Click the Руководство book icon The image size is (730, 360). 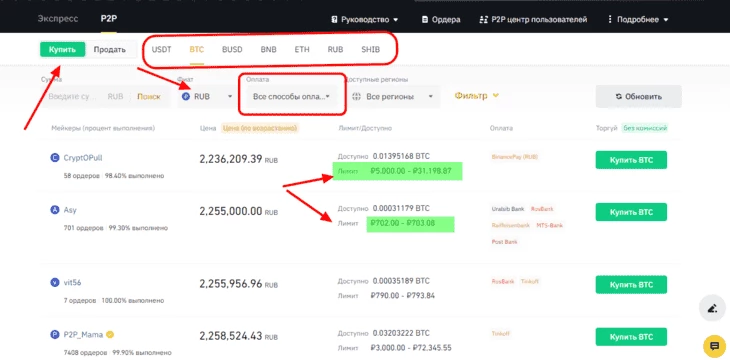click(x=334, y=20)
